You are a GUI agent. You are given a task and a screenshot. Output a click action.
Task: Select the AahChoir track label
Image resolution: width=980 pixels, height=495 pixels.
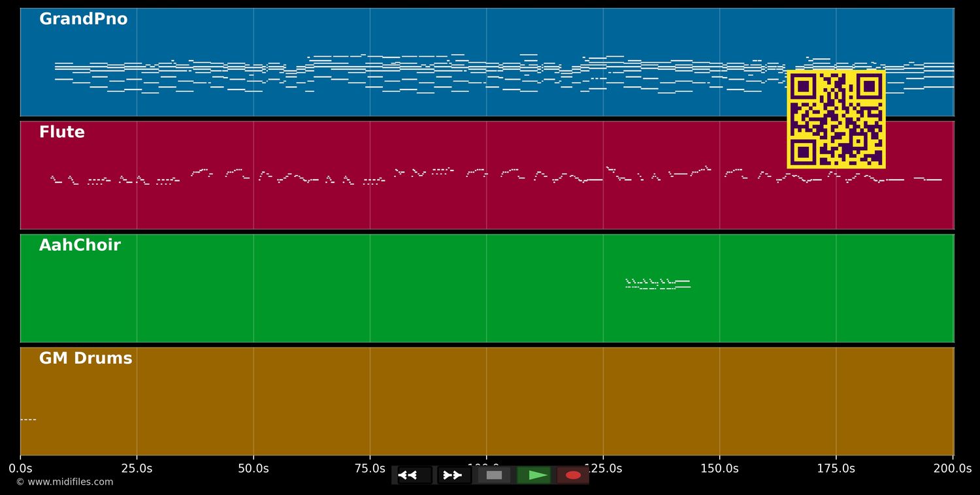(80, 246)
